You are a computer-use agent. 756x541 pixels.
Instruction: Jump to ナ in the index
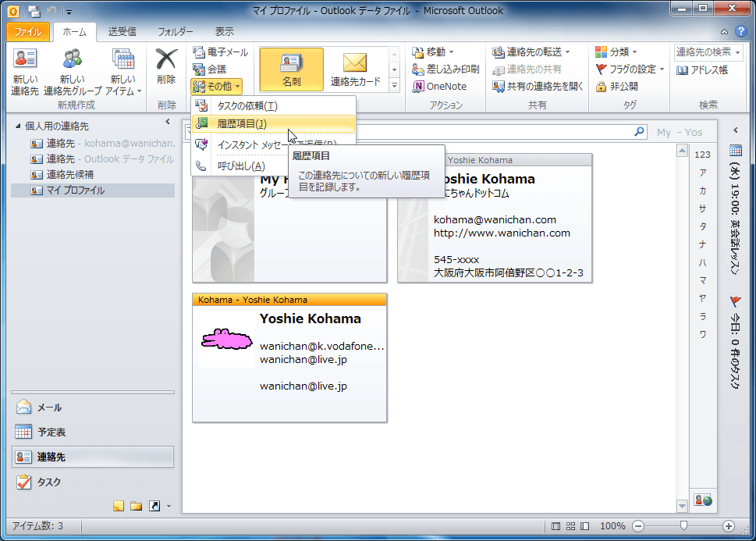tap(702, 244)
